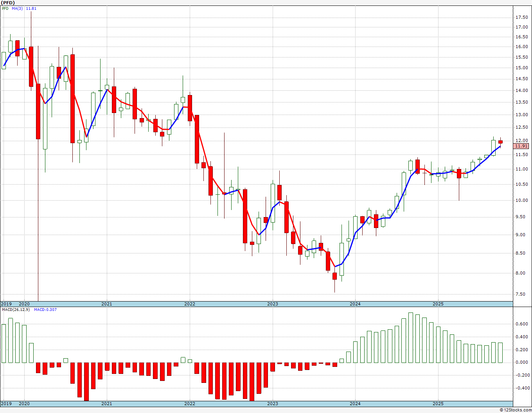Viewport: 532px width, 413px height.
Task: Select the 14.50 price axis label
Action: coord(521,79)
